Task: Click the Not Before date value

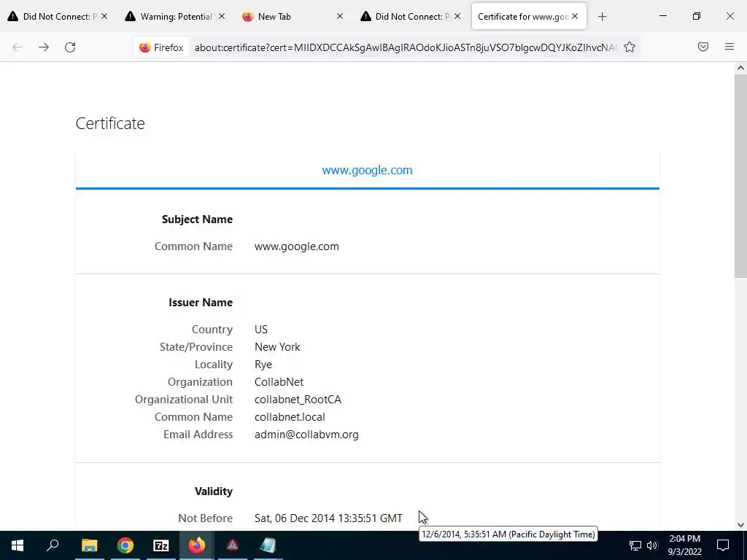Action: (x=328, y=518)
